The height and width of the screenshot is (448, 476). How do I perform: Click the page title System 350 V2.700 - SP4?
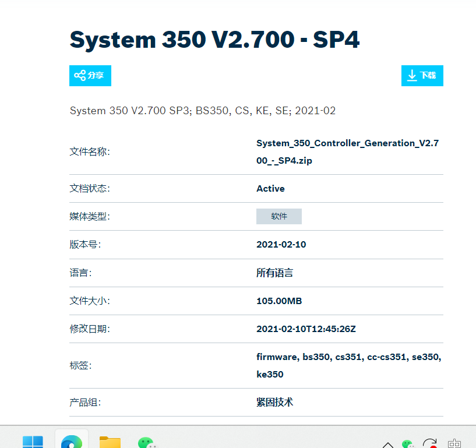(x=214, y=40)
